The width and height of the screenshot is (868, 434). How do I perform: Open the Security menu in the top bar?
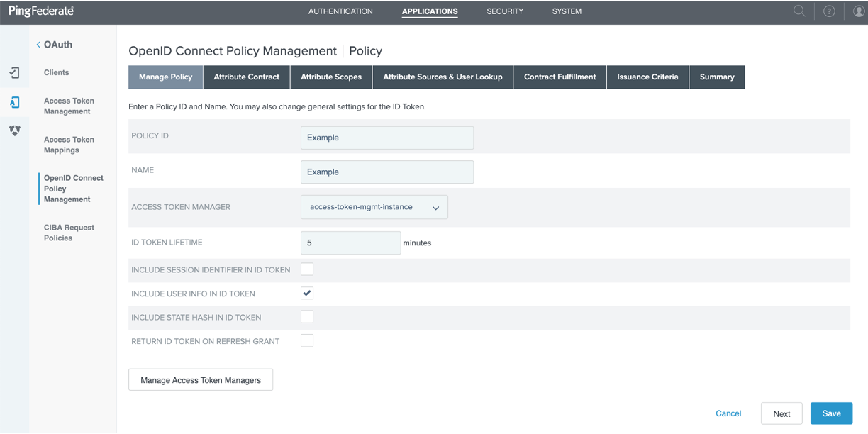point(504,11)
